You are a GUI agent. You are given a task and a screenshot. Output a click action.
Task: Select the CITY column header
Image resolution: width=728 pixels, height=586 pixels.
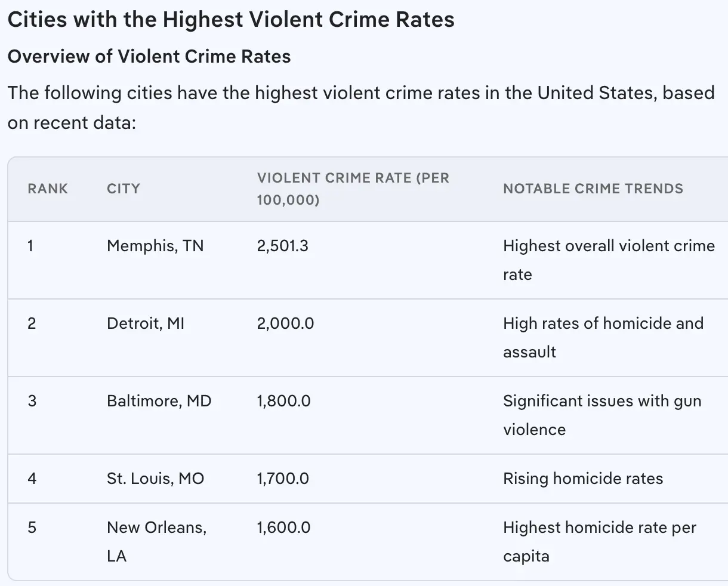[x=124, y=189]
